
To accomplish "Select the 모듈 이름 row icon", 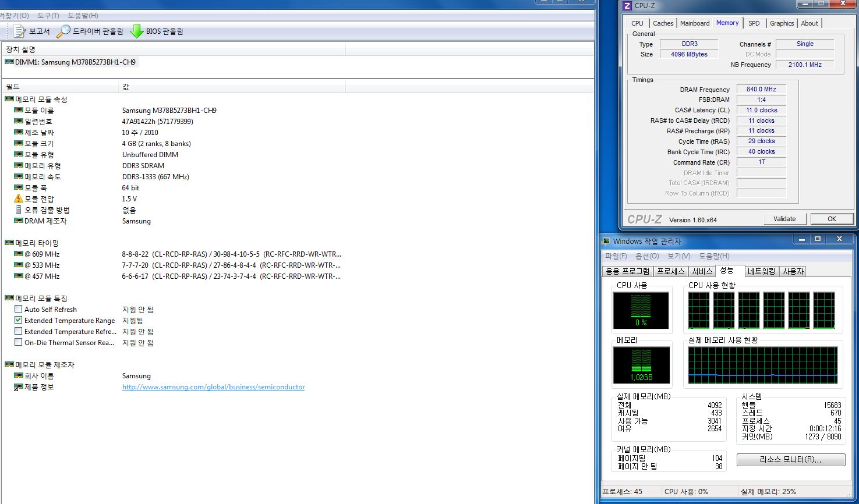I will [19, 110].
